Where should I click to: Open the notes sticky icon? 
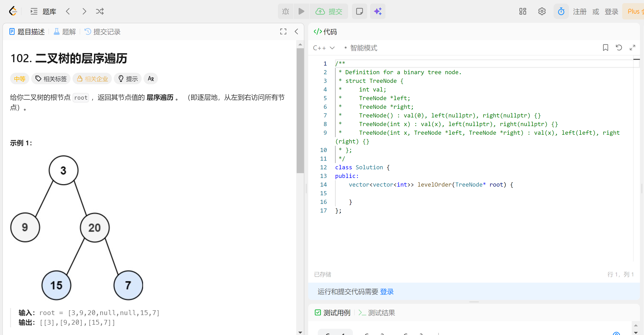pyautogui.click(x=359, y=11)
